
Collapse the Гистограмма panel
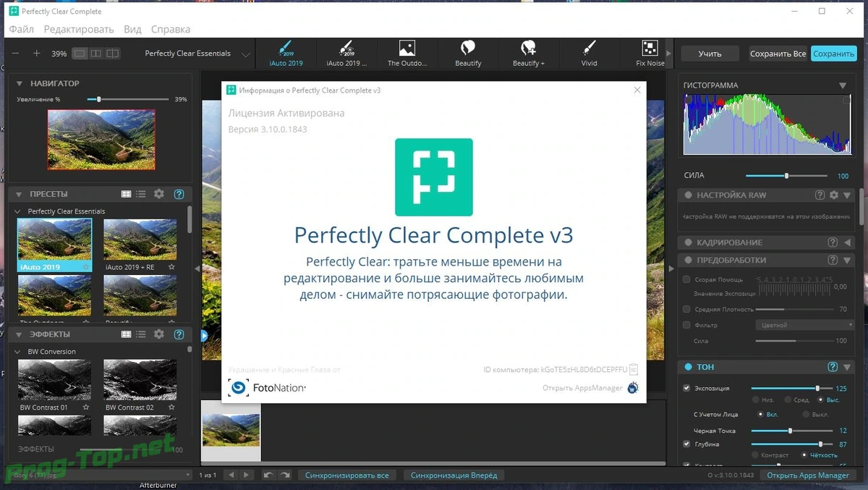843,85
